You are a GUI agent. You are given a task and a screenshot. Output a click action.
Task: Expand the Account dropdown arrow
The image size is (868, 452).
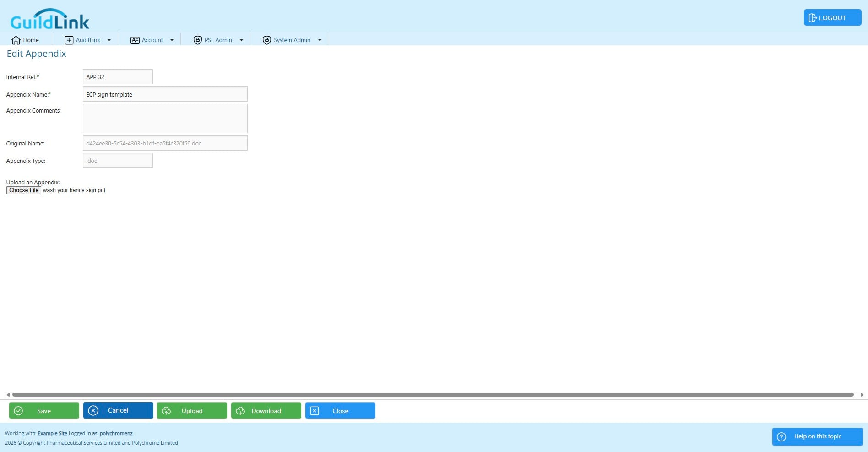click(172, 40)
